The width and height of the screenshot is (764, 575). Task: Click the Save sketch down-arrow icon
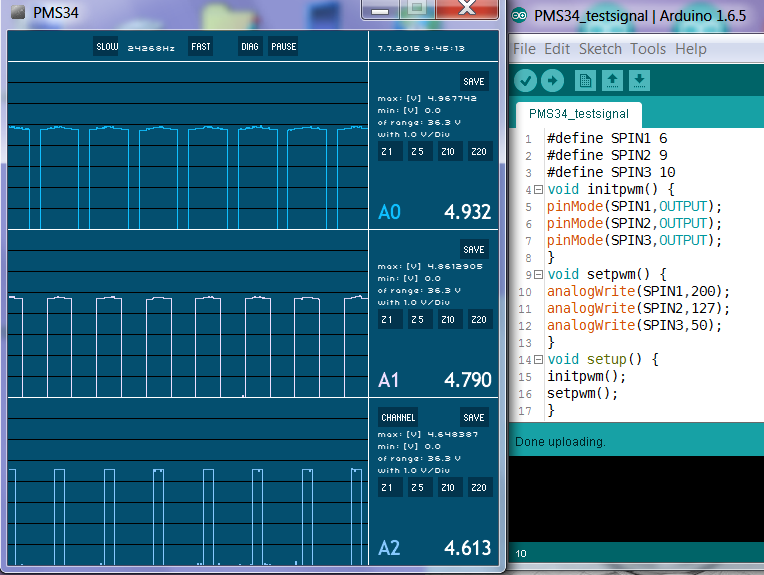coord(639,81)
